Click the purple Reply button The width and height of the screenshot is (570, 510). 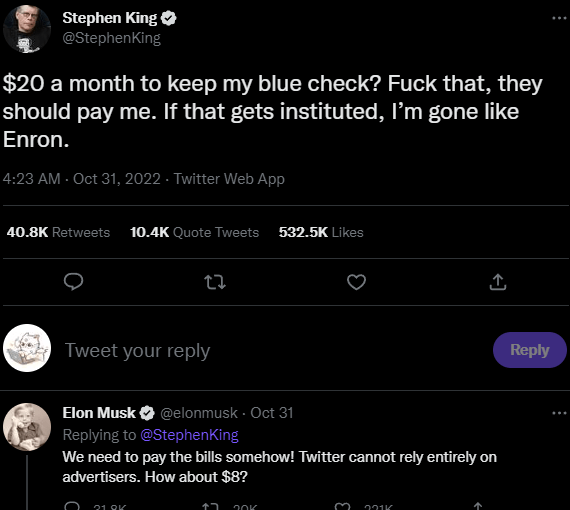[530, 350]
